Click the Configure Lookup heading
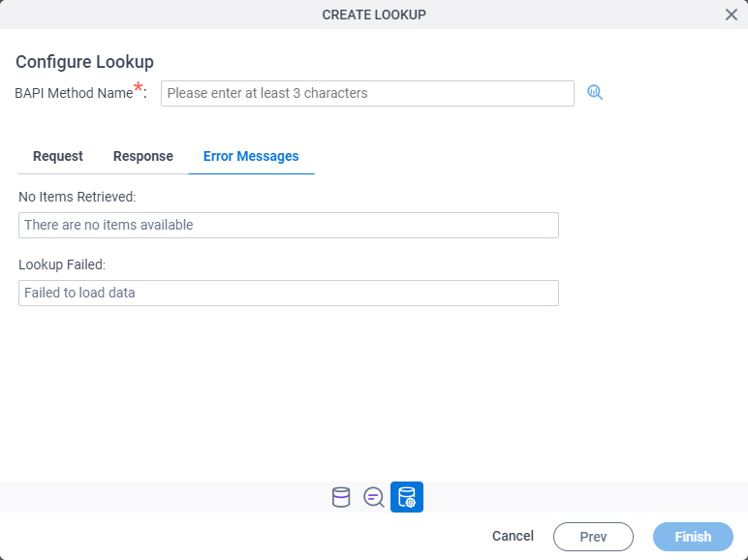The image size is (748, 560). coord(84,62)
